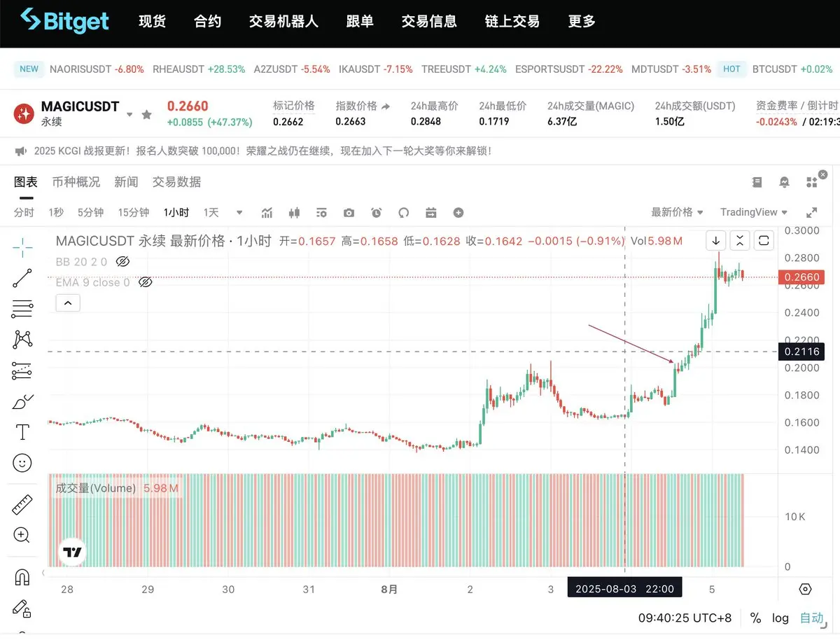
Task: Open the emoji icons tool
Action: [x=22, y=463]
